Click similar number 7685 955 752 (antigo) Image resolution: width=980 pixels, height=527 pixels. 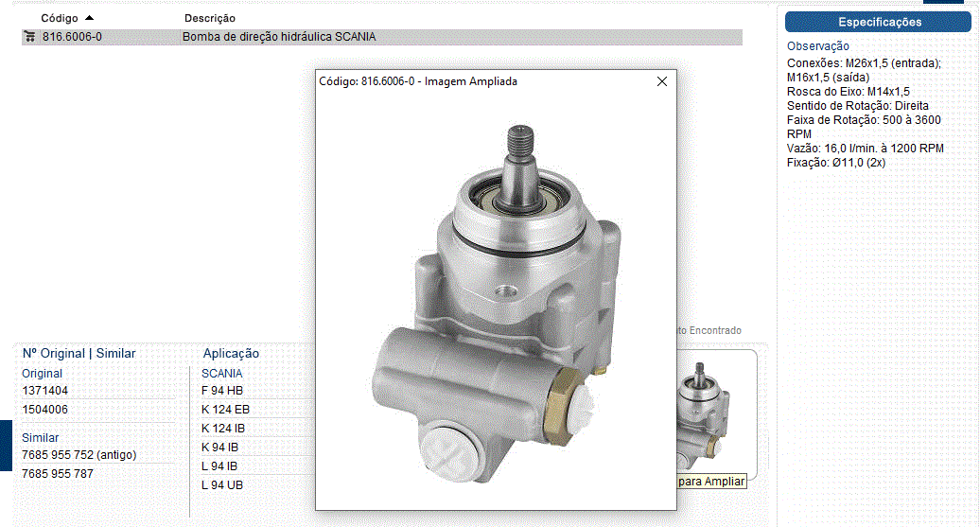point(79,455)
